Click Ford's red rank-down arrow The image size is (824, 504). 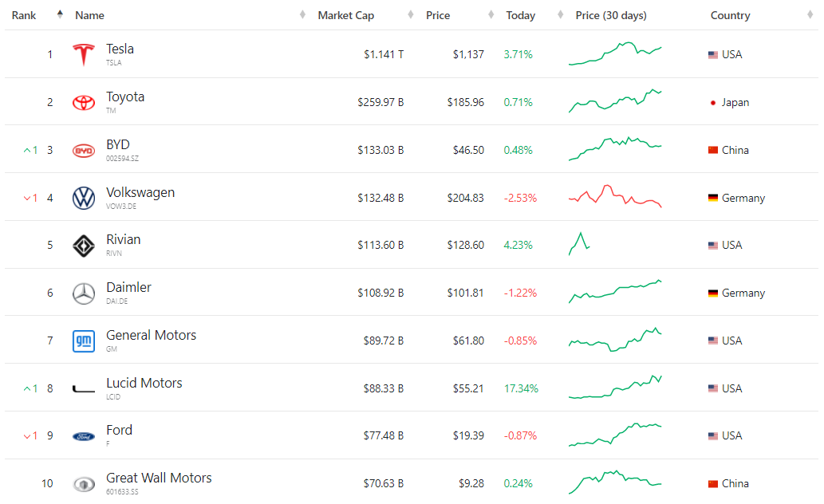(x=27, y=437)
